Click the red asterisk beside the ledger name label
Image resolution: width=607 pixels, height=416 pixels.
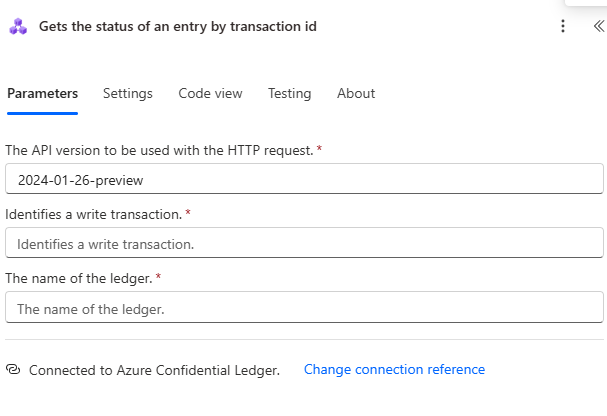point(159,276)
